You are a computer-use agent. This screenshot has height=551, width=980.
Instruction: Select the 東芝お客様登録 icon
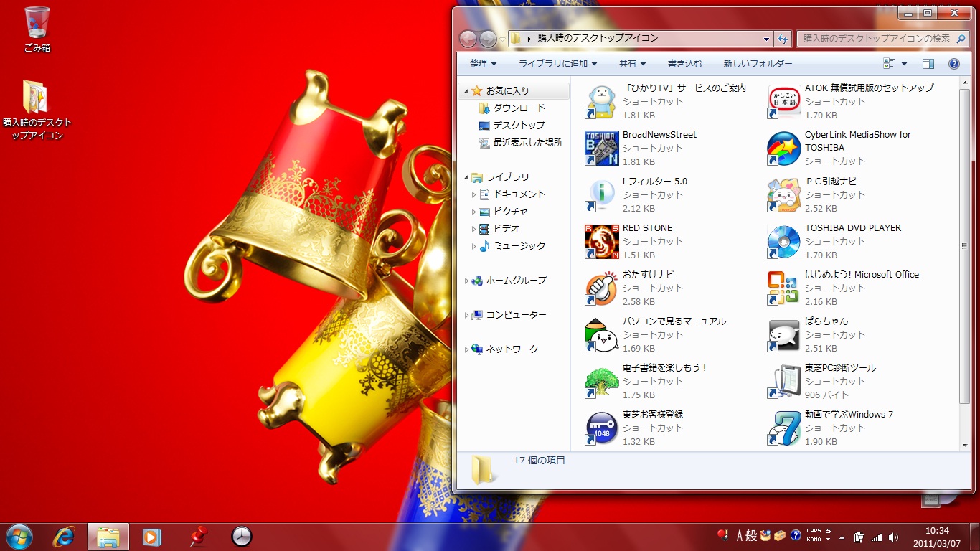(601, 428)
